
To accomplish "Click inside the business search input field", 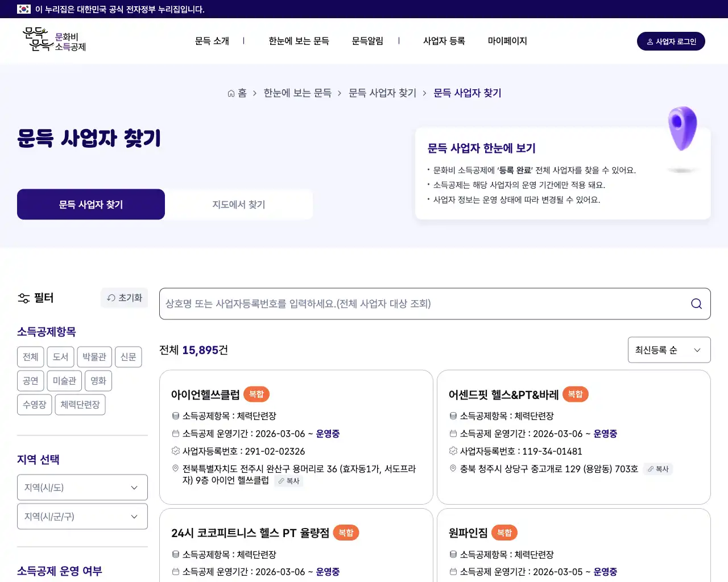I will click(x=398, y=304).
